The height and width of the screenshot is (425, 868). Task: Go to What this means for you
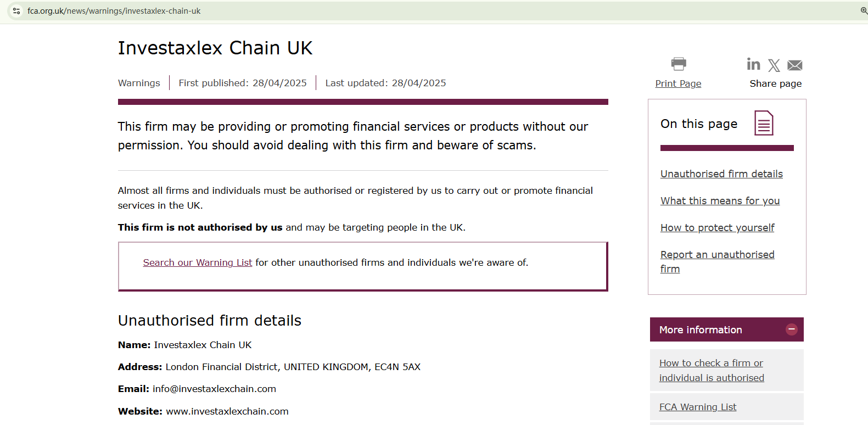pyautogui.click(x=720, y=201)
